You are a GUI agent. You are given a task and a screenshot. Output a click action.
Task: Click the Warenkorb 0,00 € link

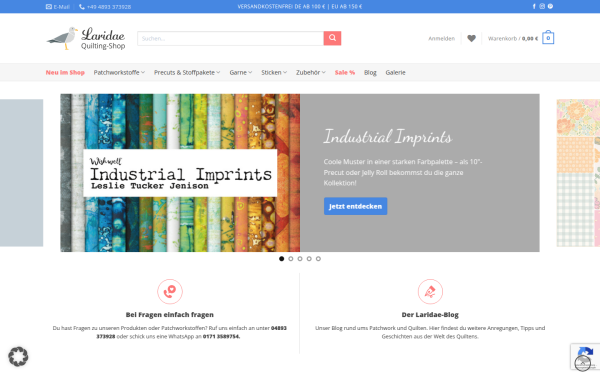(513, 38)
